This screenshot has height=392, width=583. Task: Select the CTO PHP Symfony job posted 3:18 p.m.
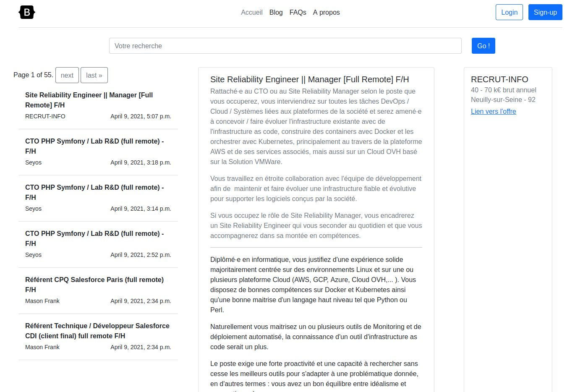[x=94, y=146]
